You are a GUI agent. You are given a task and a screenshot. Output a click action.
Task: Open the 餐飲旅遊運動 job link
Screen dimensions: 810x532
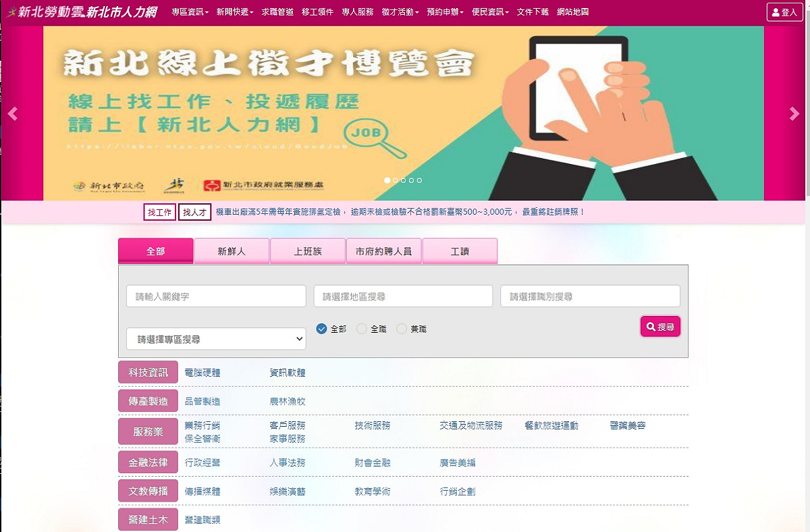point(551,426)
